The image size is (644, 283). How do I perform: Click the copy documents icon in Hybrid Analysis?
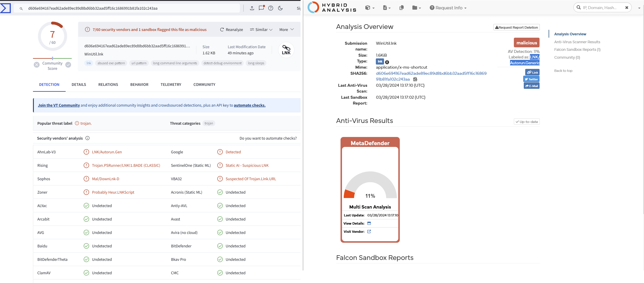[x=402, y=8]
